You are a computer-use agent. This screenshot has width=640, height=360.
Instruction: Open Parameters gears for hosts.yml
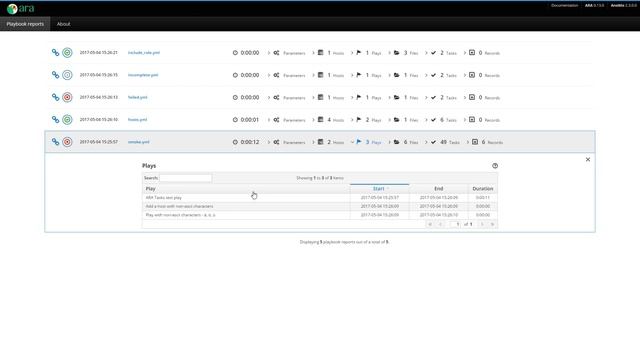pos(276,120)
